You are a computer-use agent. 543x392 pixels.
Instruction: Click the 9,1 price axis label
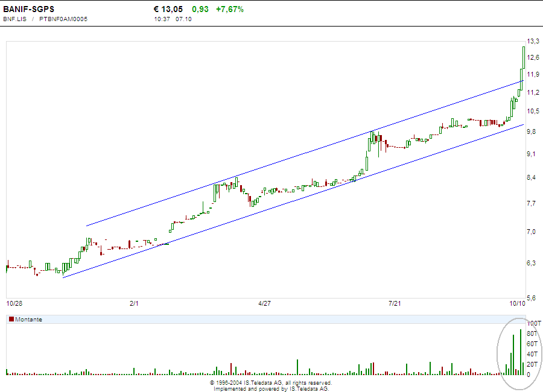tap(531, 154)
